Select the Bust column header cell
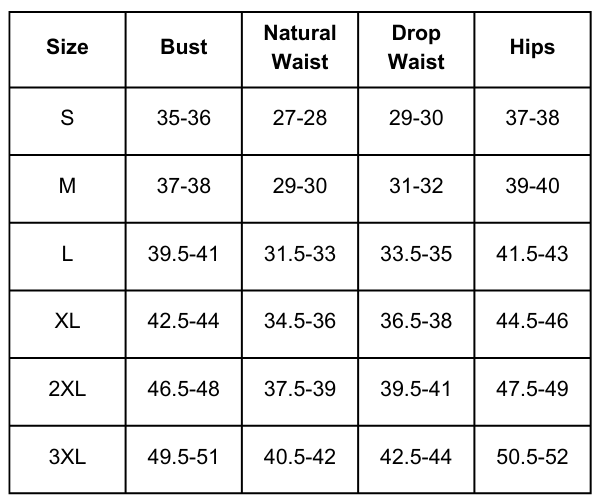Viewport: 600px width, 500px height. click(184, 47)
